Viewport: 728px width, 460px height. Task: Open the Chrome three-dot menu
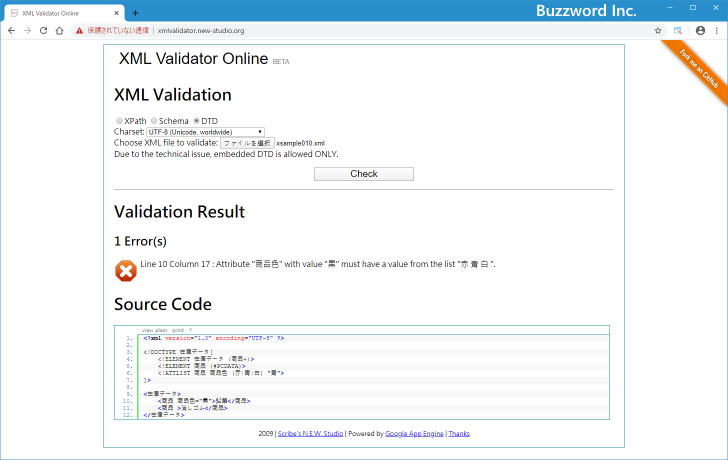[717, 31]
